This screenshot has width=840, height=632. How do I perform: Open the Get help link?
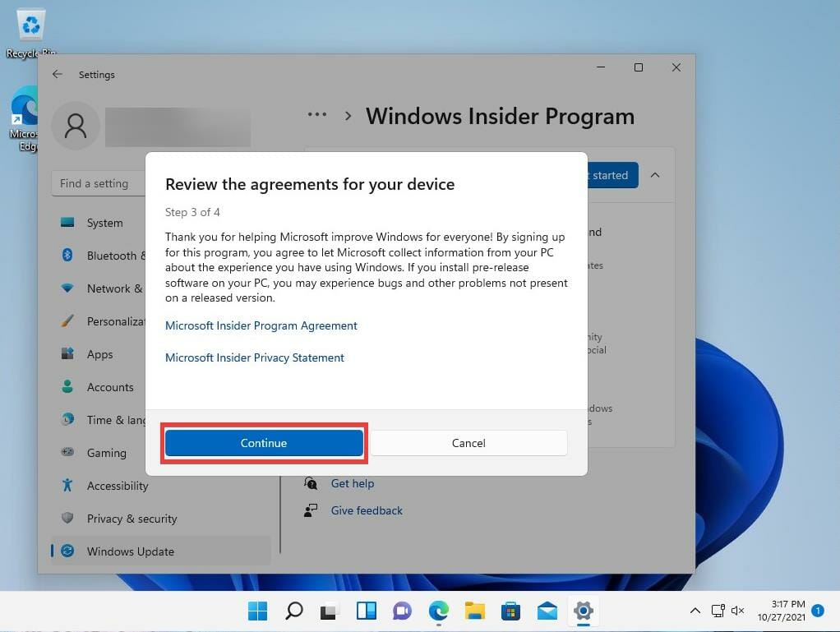pos(353,483)
